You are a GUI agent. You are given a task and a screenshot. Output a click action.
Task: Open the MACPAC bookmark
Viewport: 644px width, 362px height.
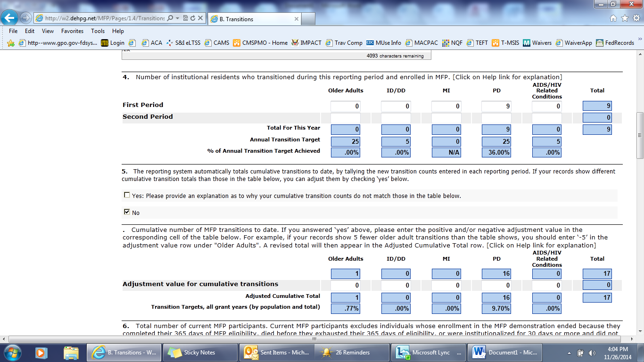point(421,43)
